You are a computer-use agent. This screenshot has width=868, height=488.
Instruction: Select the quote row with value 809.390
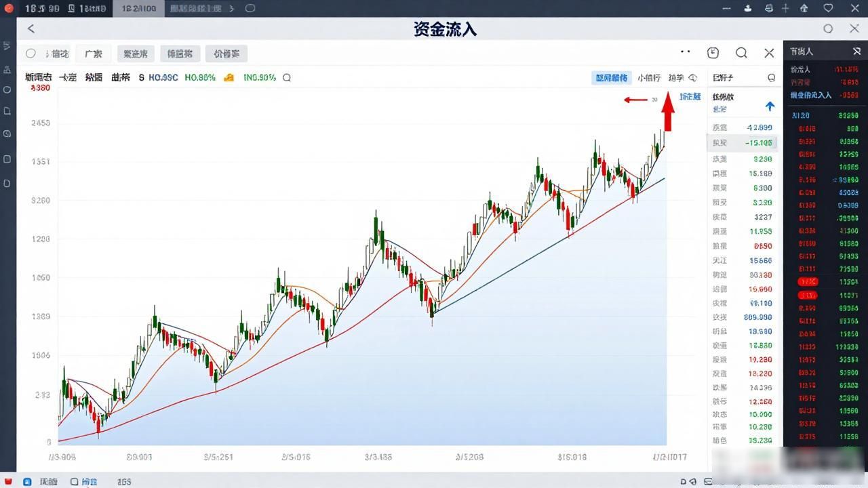[x=742, y=317]
